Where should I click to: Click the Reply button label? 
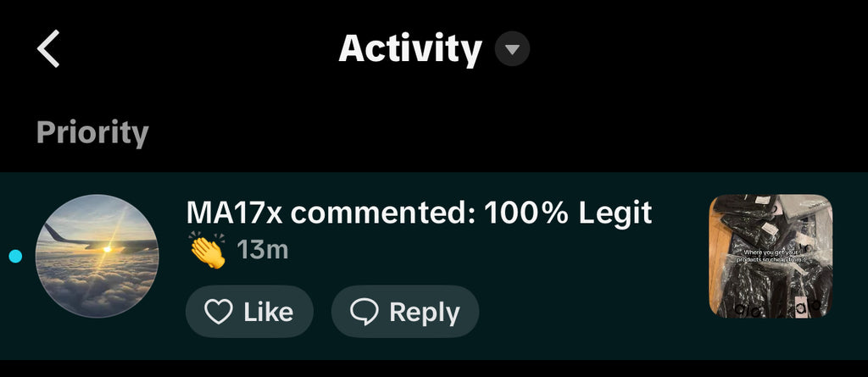[425, 313]
